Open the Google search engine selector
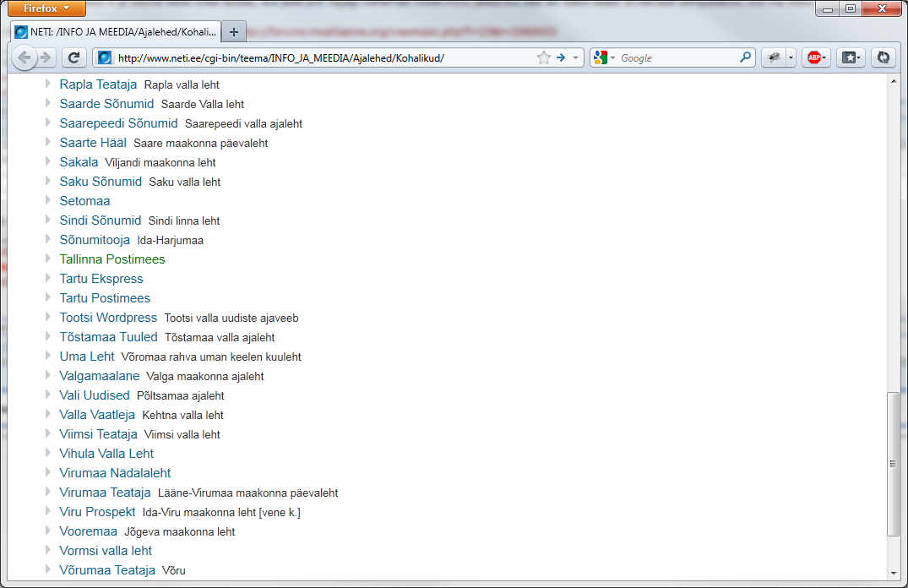Image resolution: width=908 pixels, height=588 pixels. pos(604,57)
